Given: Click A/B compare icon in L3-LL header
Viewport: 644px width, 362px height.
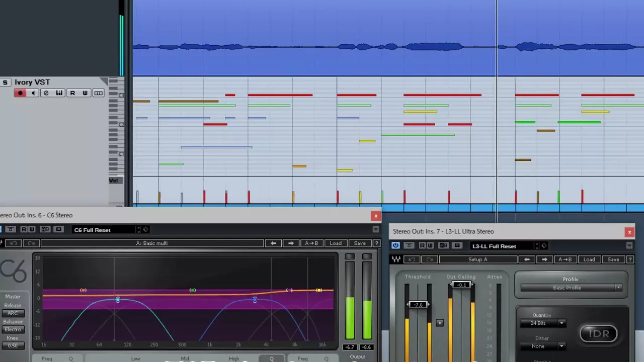Looking at the screenshot, I should (443, 245).
